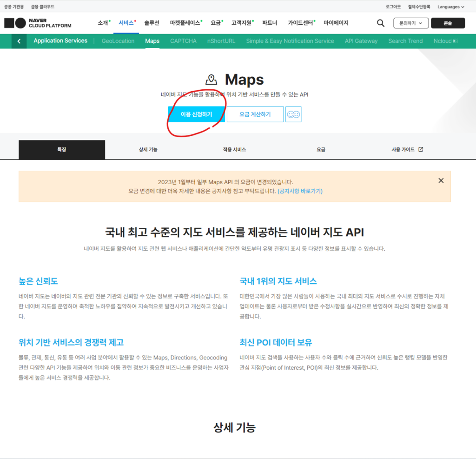
Task: Click the back chevron beside Application Services
Action: [19, 41]
